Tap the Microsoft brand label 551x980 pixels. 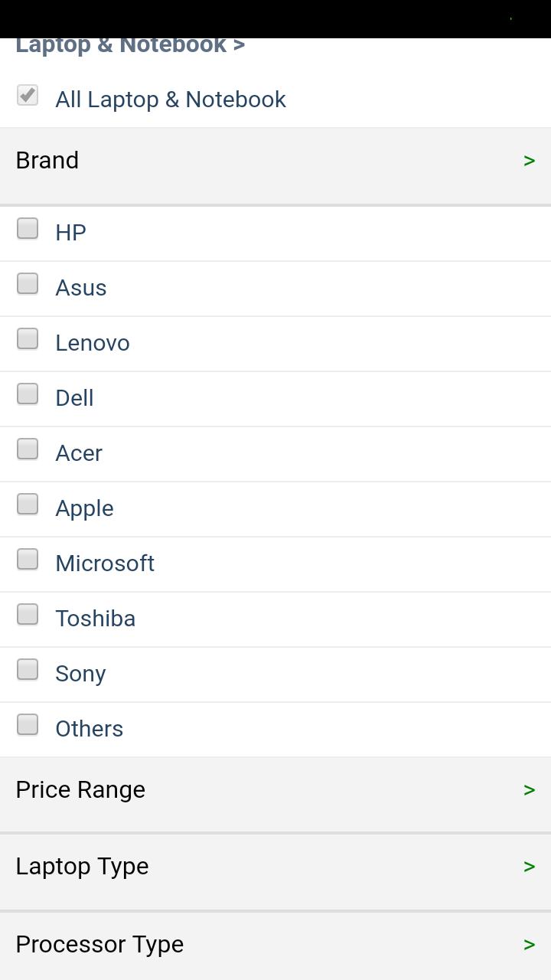pos(105,563)
